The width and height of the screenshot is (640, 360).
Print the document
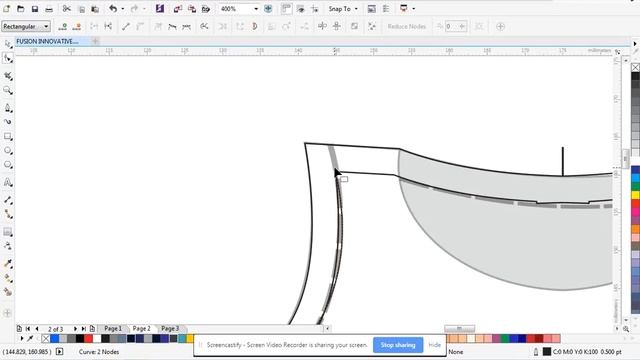click(x=49, y=9)
